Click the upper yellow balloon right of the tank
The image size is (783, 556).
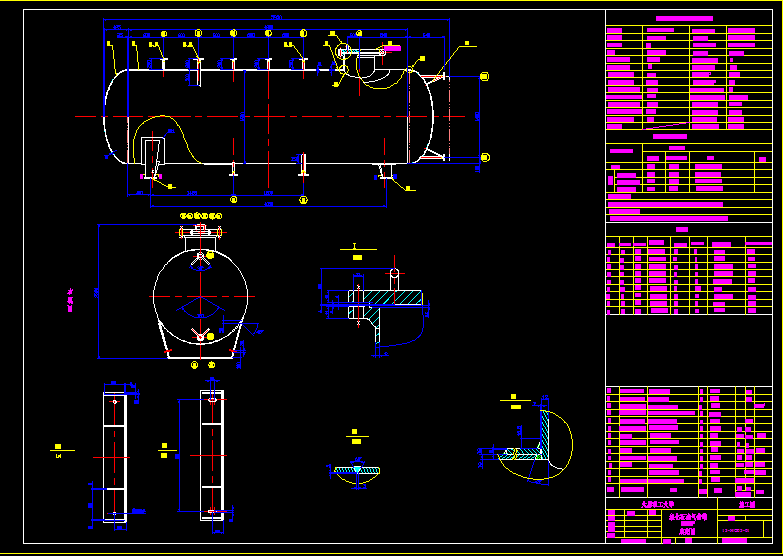(484, 76)
